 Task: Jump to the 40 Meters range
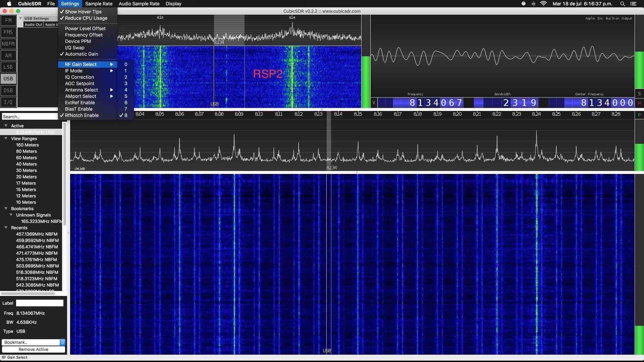[x=26, y=164]
